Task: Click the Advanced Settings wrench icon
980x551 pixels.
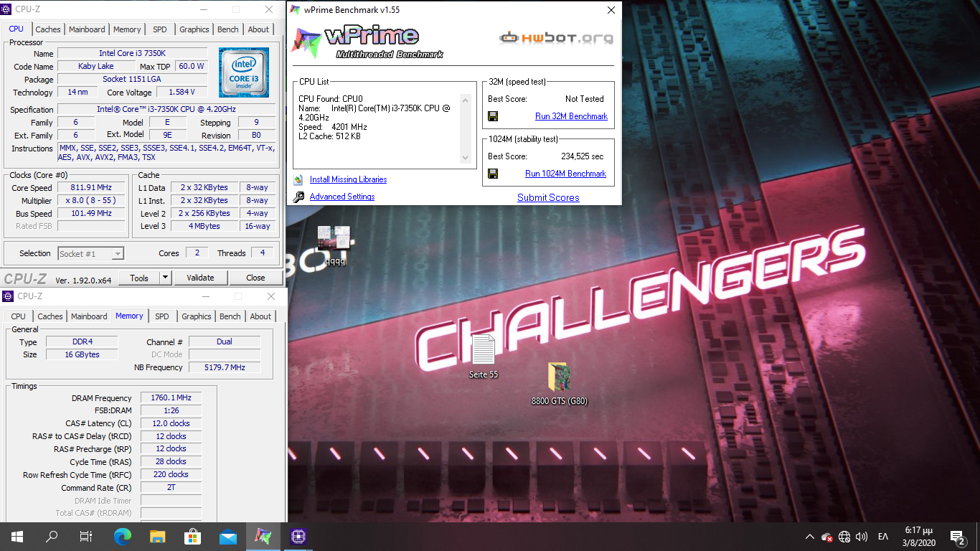Action: point(298,197)
